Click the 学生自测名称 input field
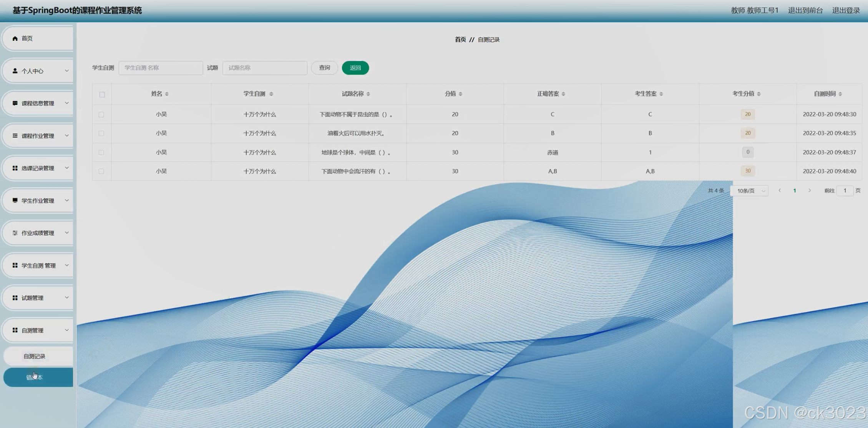The height and width of the screenshot is (428, 868). 161,68
